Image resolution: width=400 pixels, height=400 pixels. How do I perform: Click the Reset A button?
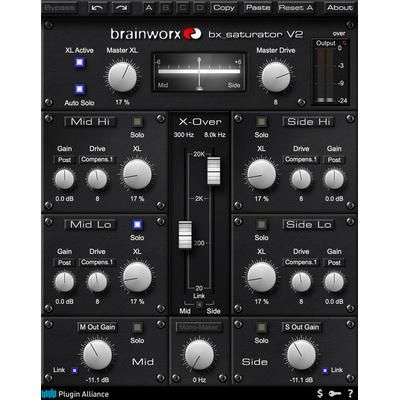[296, 7]
